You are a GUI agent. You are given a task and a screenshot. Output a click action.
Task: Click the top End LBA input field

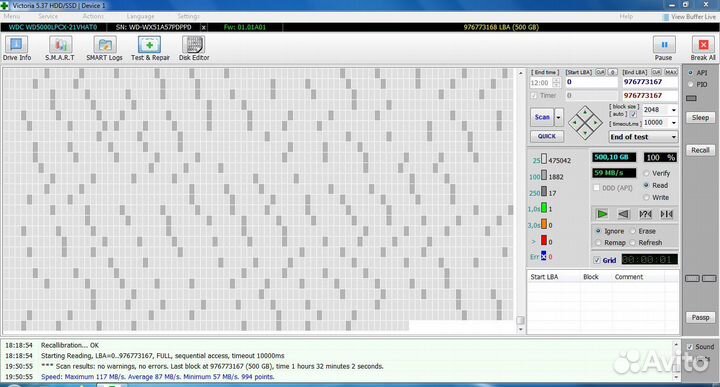coord(650,82)
